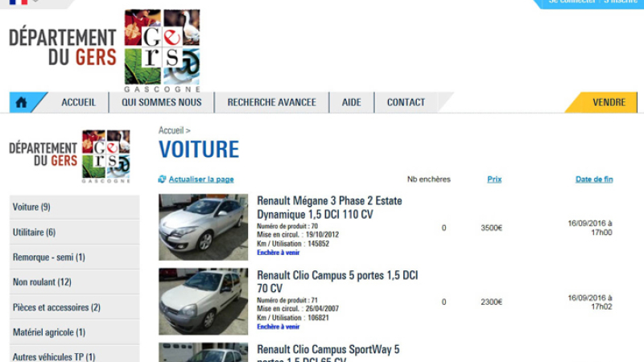Open Renault Mégane 3 Phase 2 Estate listing title
The image size is (644, 362).
(329, 208)
